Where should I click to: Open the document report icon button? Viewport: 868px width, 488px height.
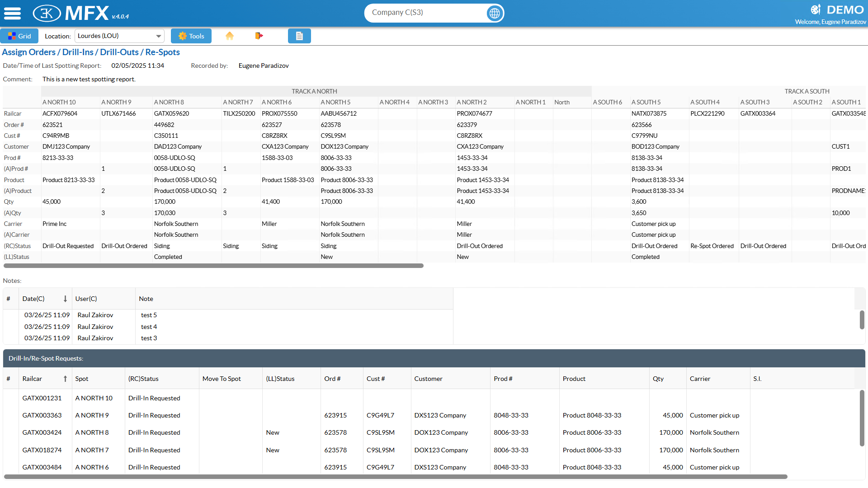[x=299, y=36]
